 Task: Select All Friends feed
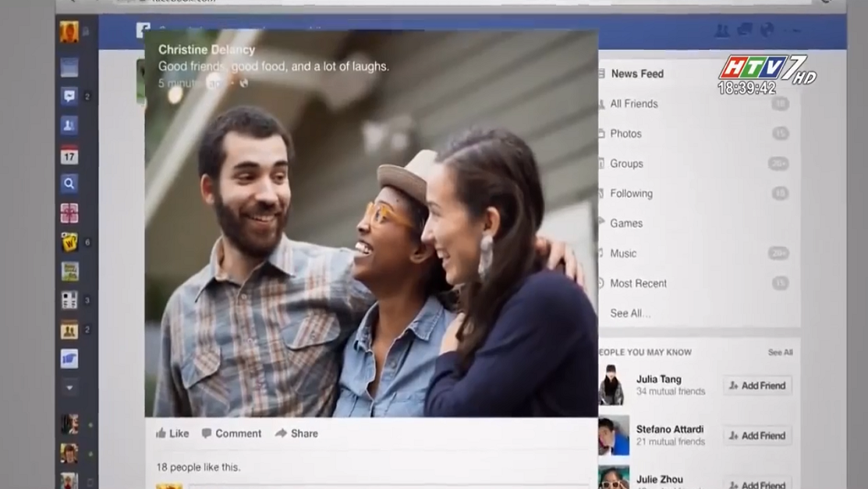pyautogui.click(x=634, y=104)
